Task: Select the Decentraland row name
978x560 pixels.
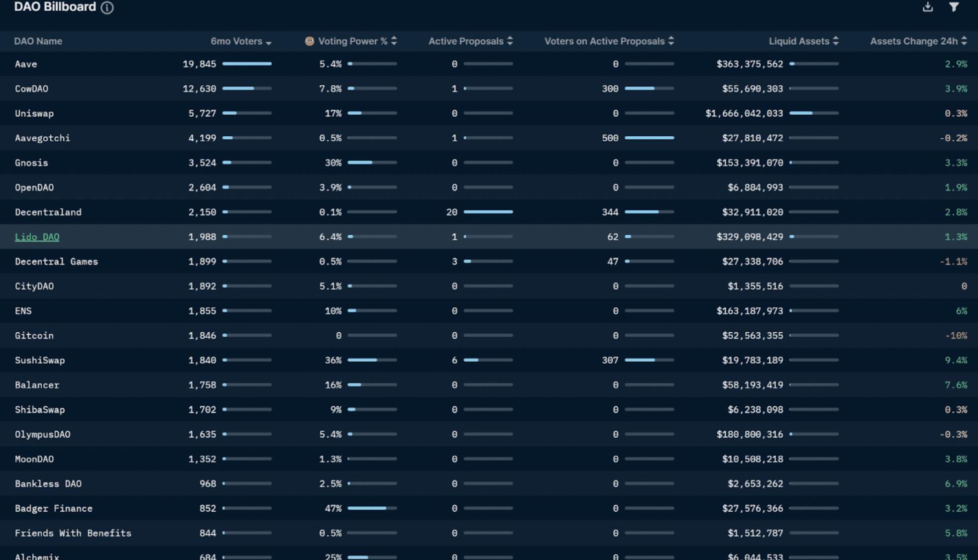Action: click(48, 212)
